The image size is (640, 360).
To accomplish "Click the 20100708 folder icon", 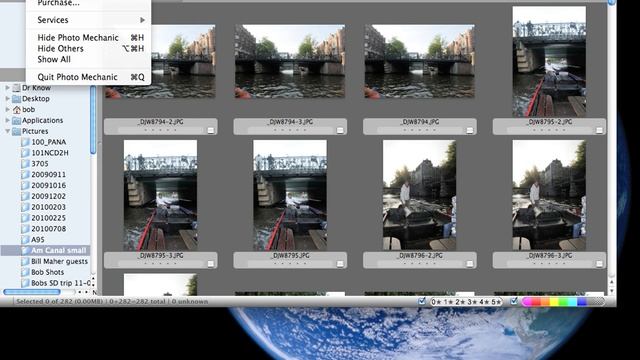I will click(x=25, y=229).
